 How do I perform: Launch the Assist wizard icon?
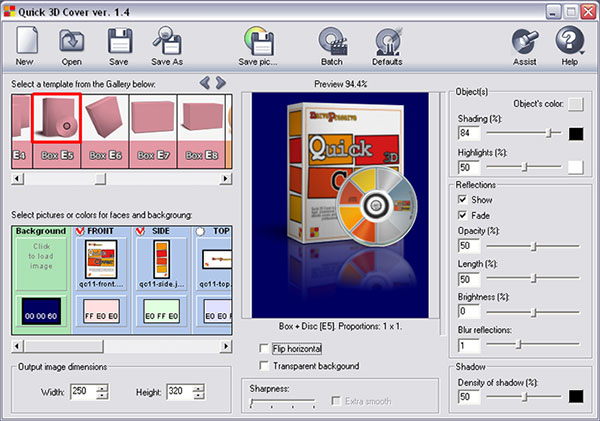click(523, 41)
